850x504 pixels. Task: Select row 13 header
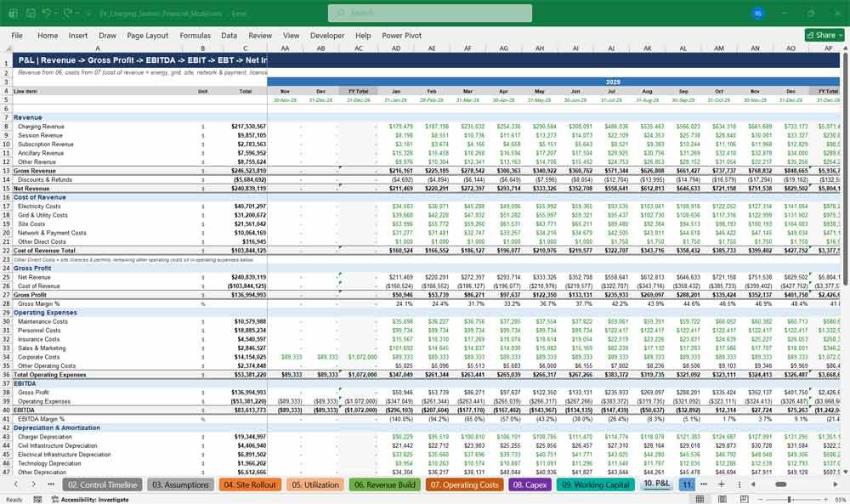[6, 171]
